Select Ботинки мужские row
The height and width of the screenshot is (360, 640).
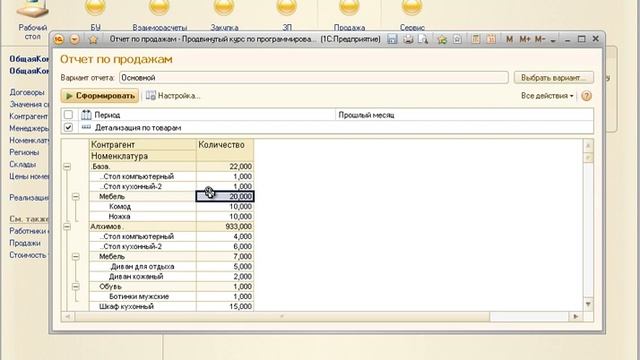coord(142,296)
